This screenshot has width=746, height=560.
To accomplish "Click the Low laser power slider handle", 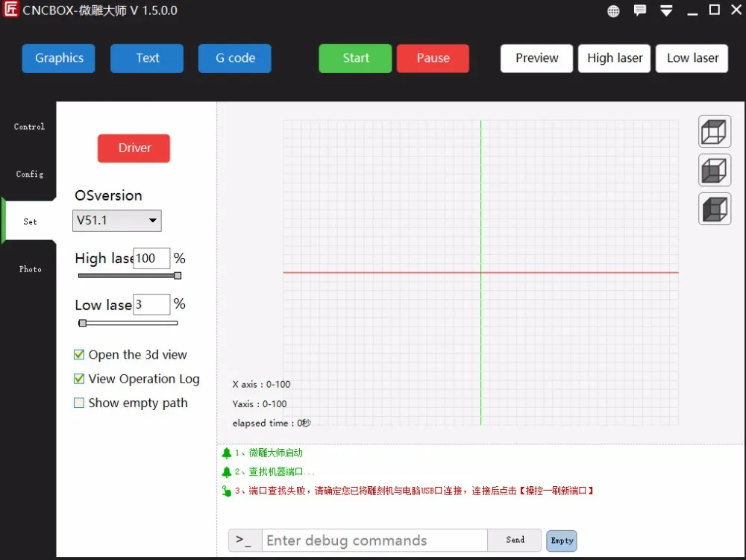I will coord(83,324).
